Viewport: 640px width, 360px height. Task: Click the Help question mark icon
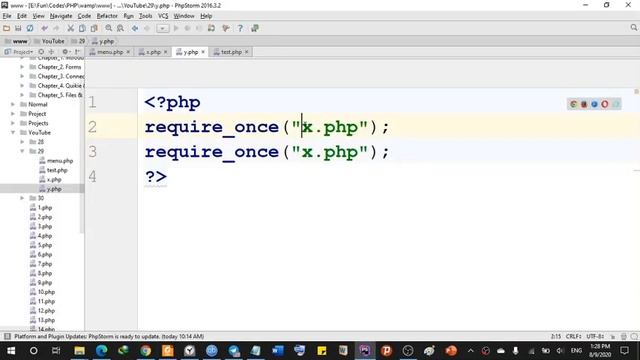240,28
